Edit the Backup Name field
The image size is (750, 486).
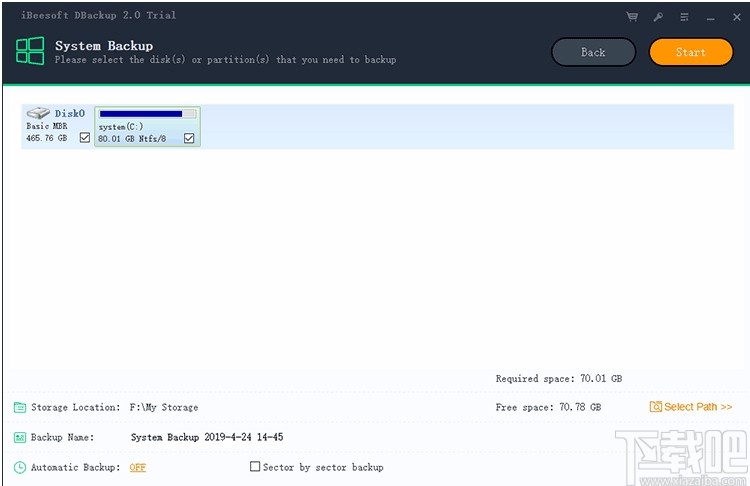pyautogui.click(x=207, y=437)
